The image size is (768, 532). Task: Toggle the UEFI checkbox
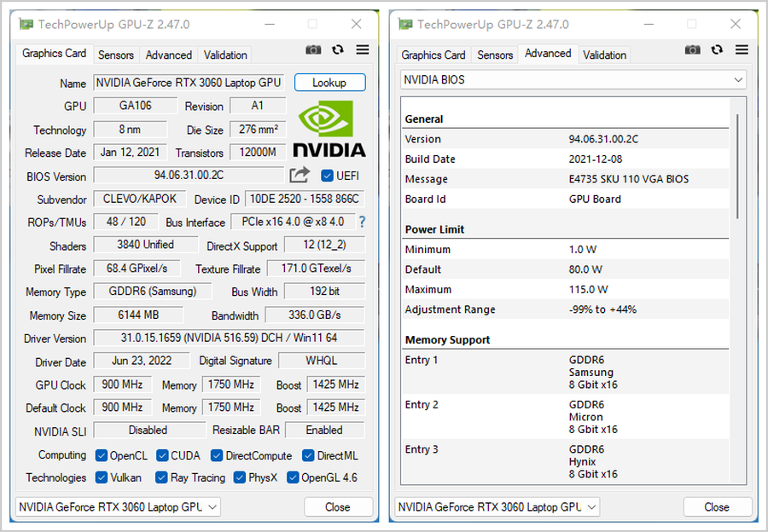point(327,176)
